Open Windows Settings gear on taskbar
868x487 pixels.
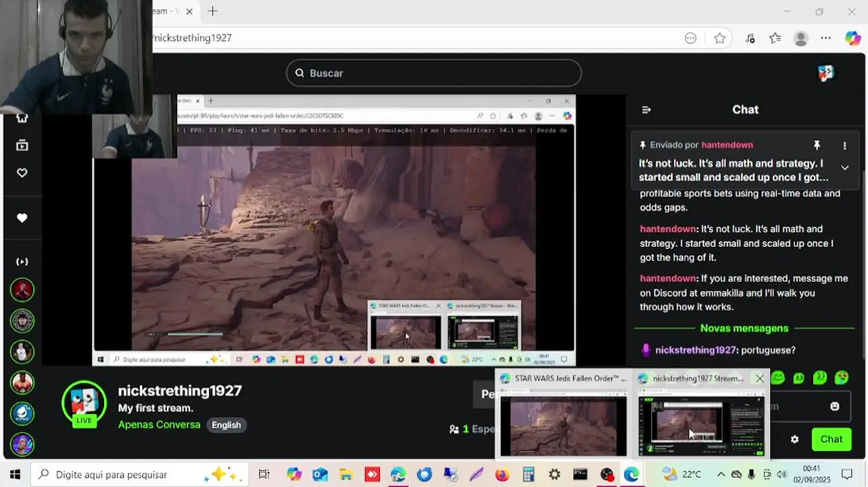click(x=554, y=475)
